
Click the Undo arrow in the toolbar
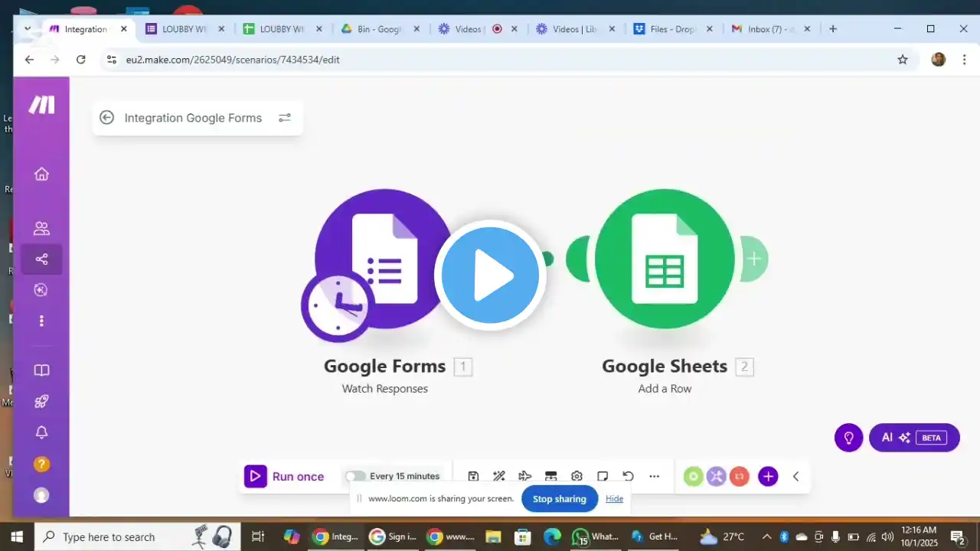pos(628,476)
